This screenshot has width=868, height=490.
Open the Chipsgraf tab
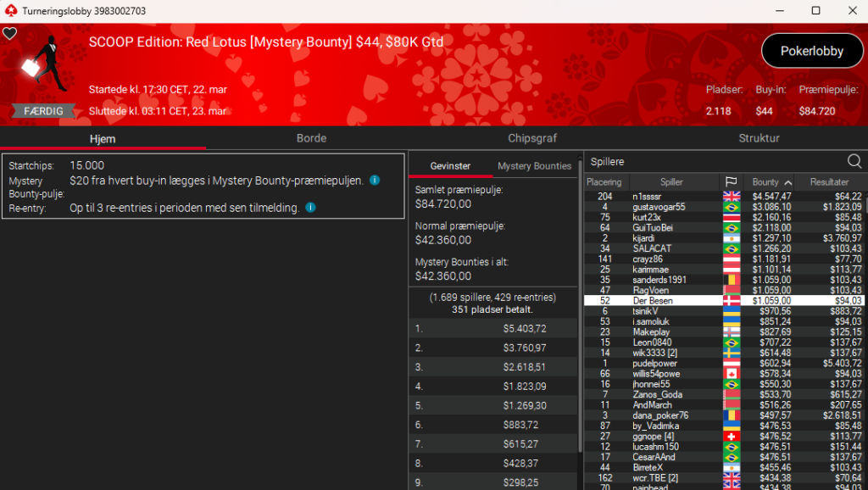[x=532, y=138]
